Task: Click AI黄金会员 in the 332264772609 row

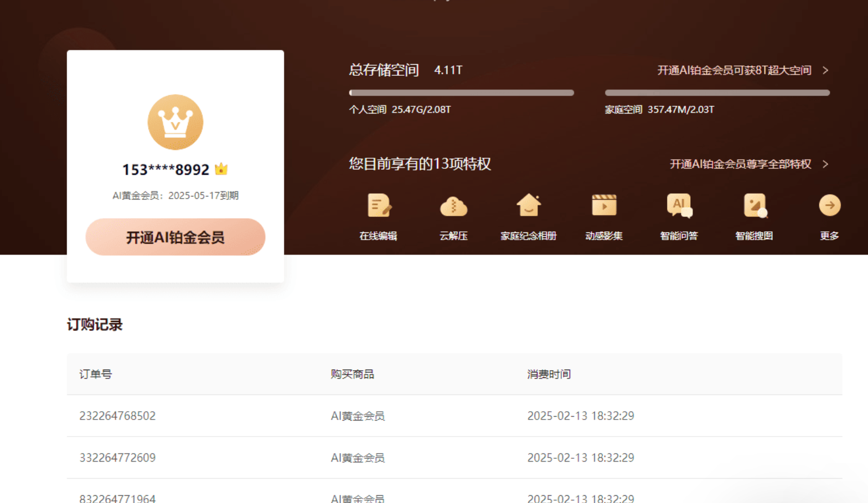Action: click(358, 458)
